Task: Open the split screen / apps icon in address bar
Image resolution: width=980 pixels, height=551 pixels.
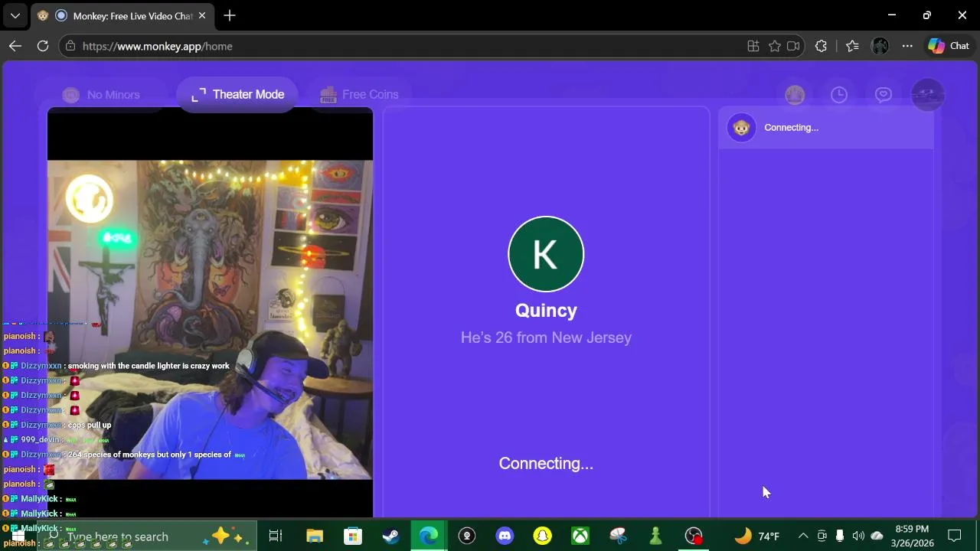Action: 753,46
